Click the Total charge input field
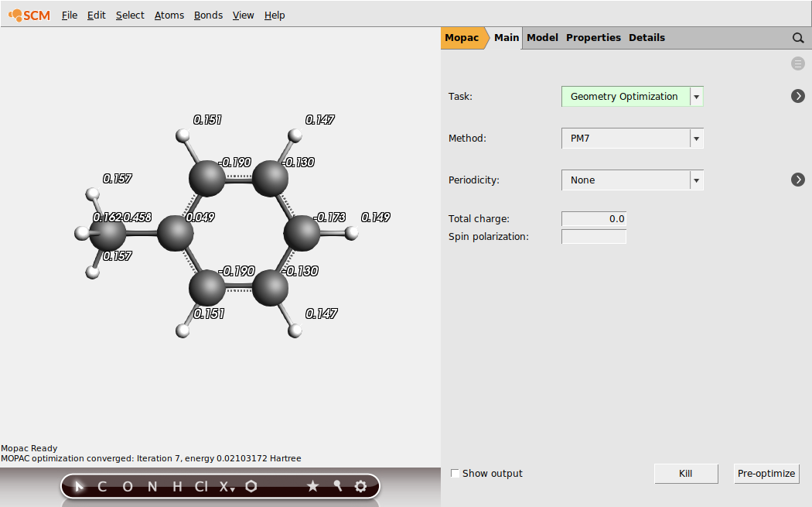Image resolution: width=812 pixels, height=507 pixels. coord(594,219)
